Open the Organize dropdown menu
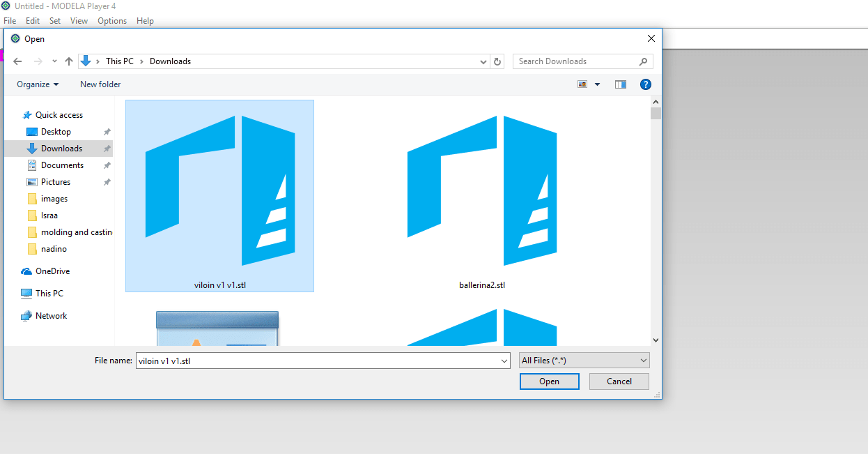Viewport: 868px width, 454px height. (38, 84)
